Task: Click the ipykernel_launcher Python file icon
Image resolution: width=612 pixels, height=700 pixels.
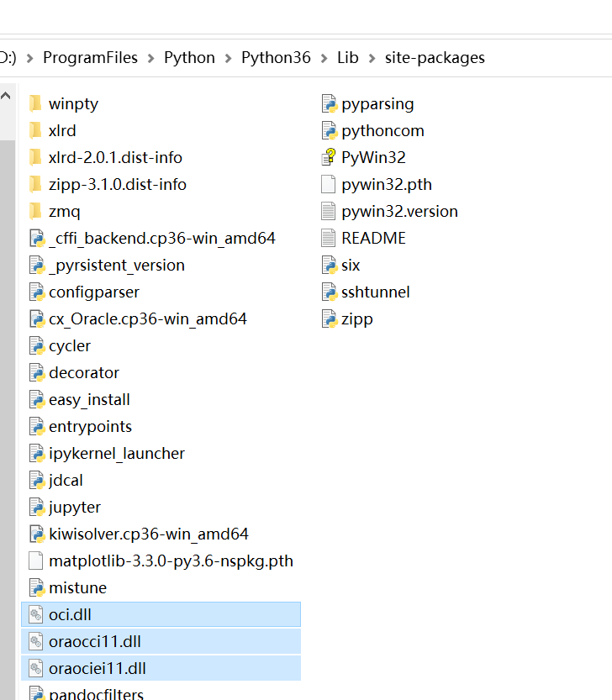Action: pos(37,453)
